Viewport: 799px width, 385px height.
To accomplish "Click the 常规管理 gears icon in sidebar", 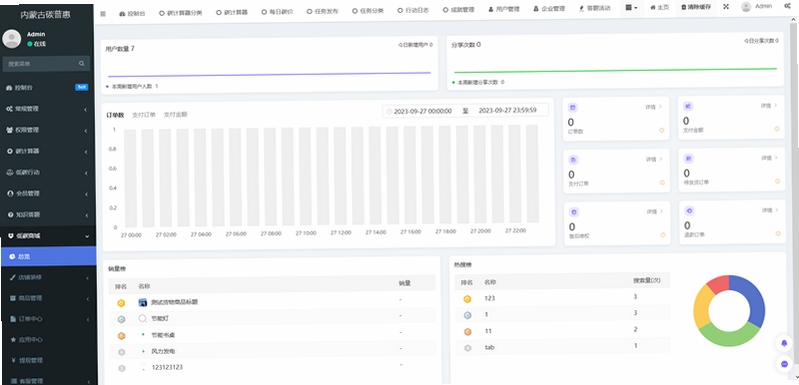I will tap(9, 109).
